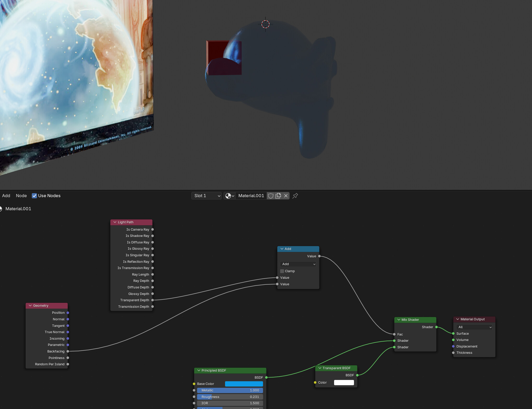The width and height of the screenshot is (532, 409).
Task: Toggle the Use Nodes checkbox
Action: click(34, 196)
